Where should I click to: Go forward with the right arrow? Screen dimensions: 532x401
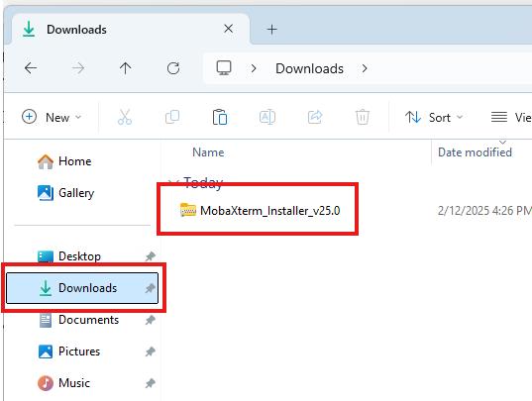(78, 68)
